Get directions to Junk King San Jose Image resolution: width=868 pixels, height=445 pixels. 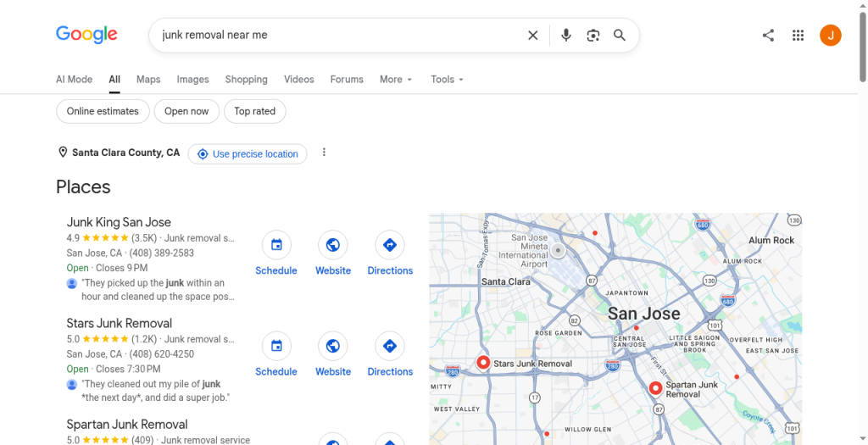point(390,253)
